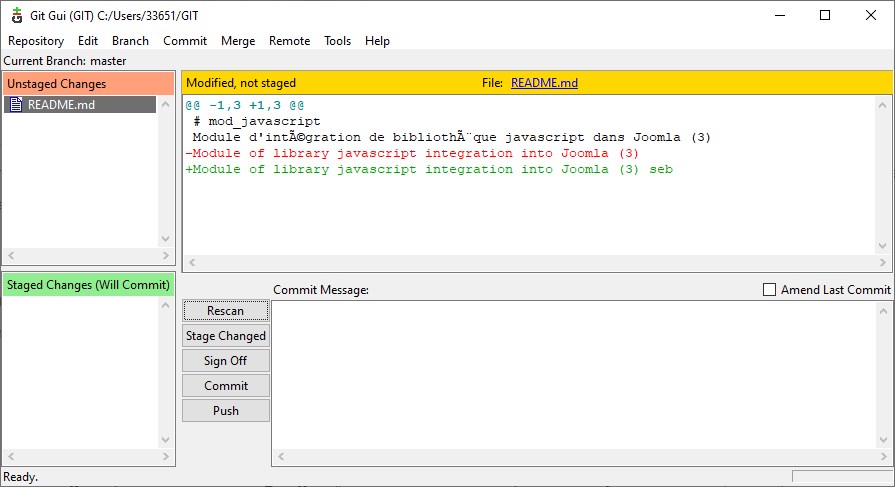Click the Git Gui app icon in title bar
Viewport: 895px width, 487px height.
[17, 15]
